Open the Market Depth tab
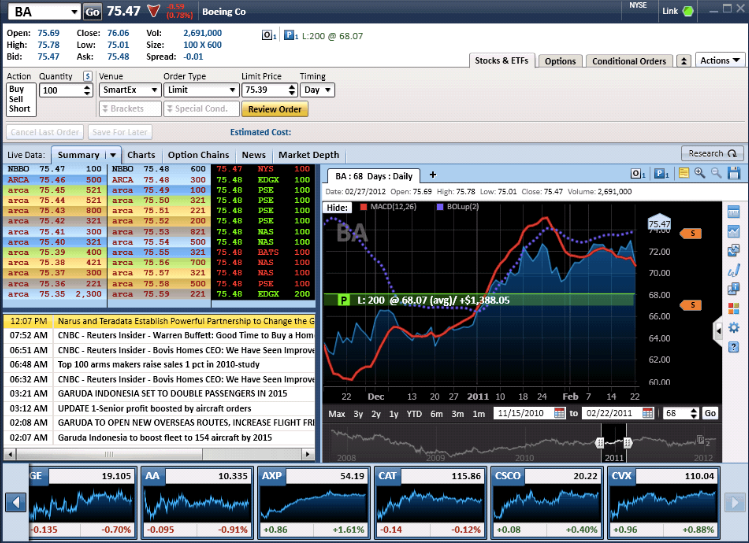The height and width of the screenshot is (543, 749). coord(309,155)
